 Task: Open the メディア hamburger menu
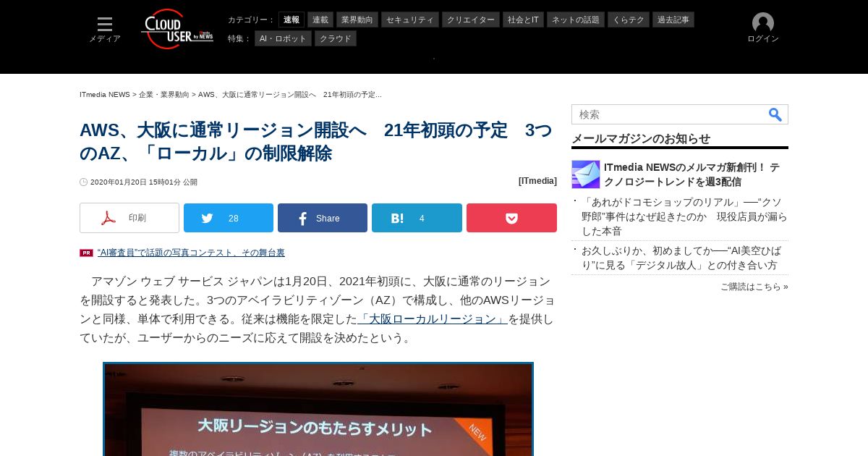105,30
